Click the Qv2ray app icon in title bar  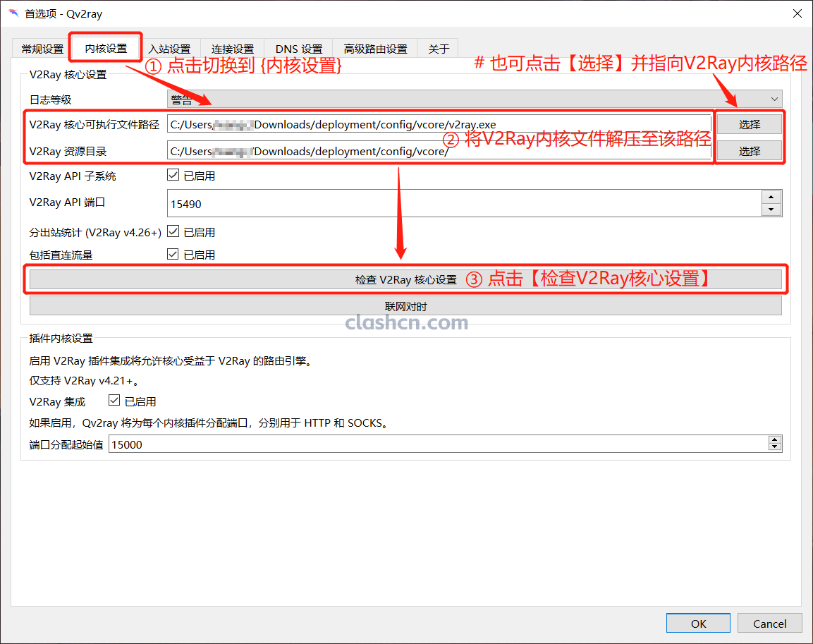point(13,13)
